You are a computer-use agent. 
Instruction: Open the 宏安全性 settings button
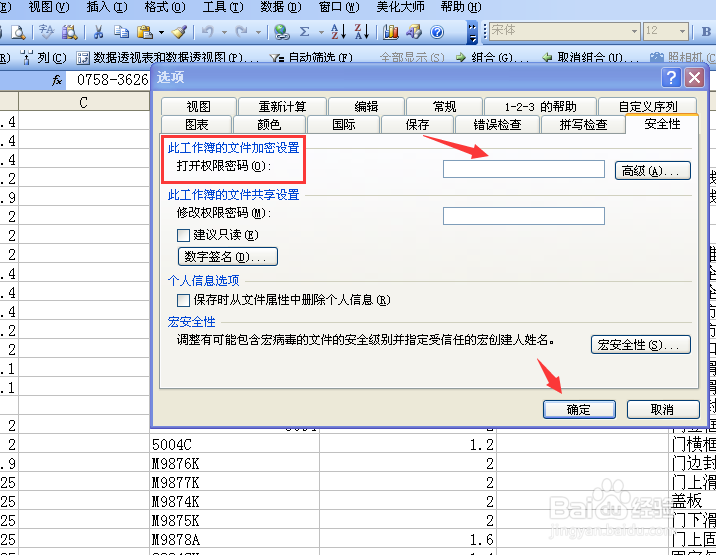coord(641,344)
